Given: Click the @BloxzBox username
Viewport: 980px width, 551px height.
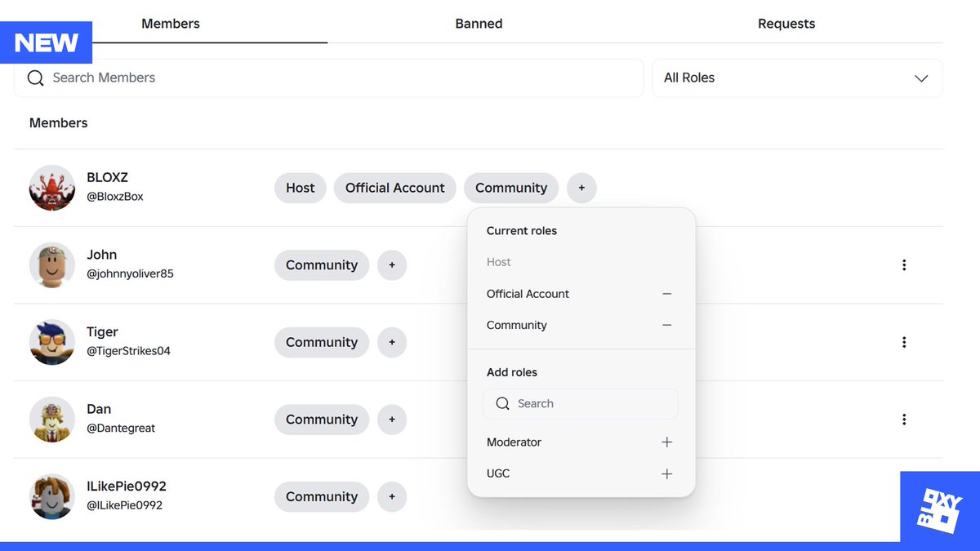Looking at the screenshot, I should click(115, 197).
